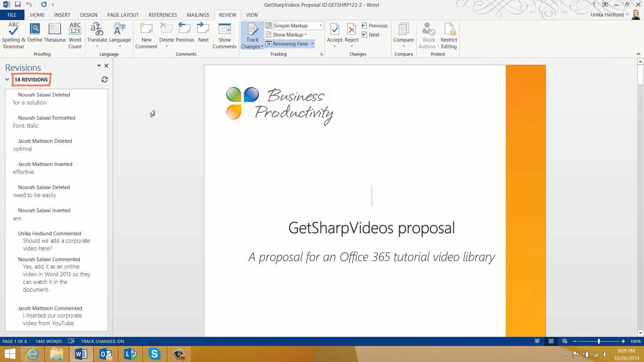
Task: Click the zoom slider handle
Action: point(599,341)
